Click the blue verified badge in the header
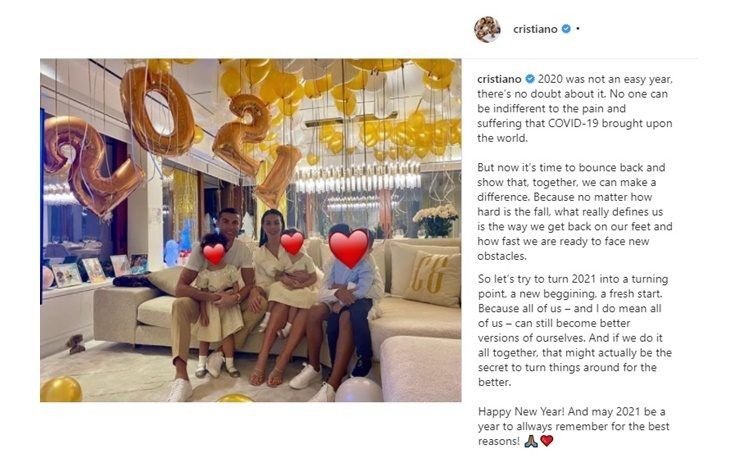This screenshot has width=738, height=462. click(x=566, y=29)
